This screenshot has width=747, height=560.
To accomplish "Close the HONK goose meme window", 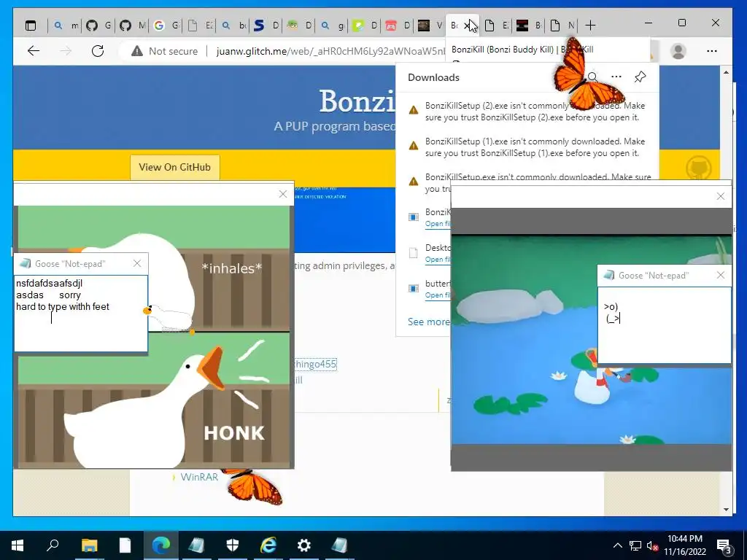I will [x=283, y=194].
